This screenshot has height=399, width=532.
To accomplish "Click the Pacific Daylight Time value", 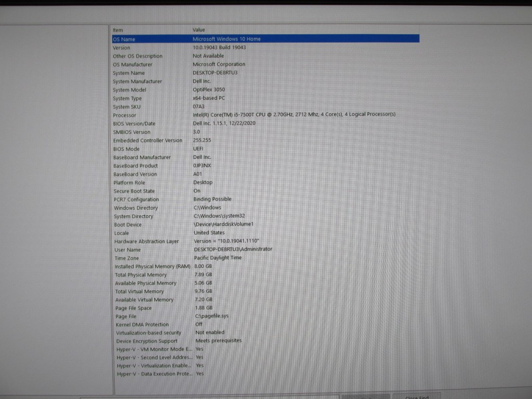I will click(x=218, y=258).
